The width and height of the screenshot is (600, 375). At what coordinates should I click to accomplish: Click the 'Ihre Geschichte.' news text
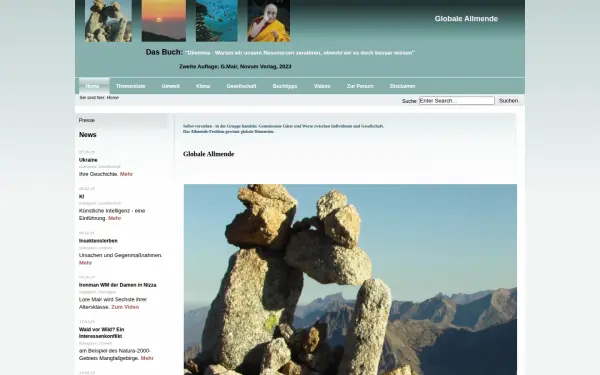point(98,174)
